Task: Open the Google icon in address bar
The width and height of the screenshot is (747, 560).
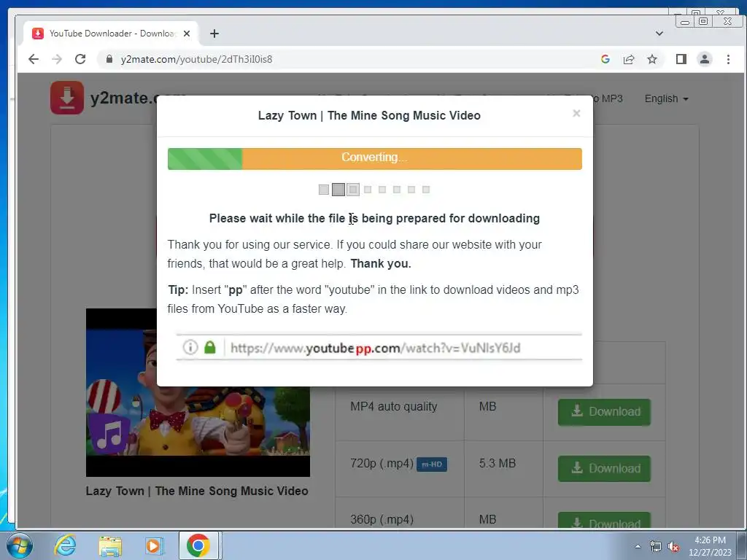Action: (605, 59)
